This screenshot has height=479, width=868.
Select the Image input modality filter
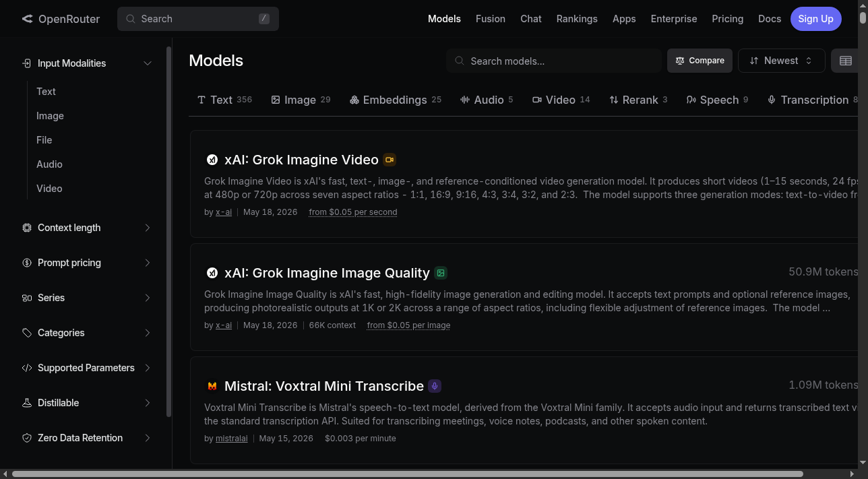click(50, 116)
